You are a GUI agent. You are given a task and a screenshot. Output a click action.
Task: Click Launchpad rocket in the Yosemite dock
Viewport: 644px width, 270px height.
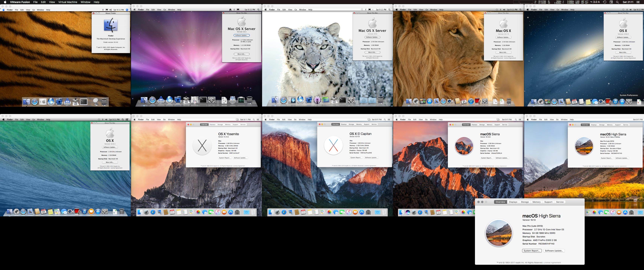pos(146,212)
